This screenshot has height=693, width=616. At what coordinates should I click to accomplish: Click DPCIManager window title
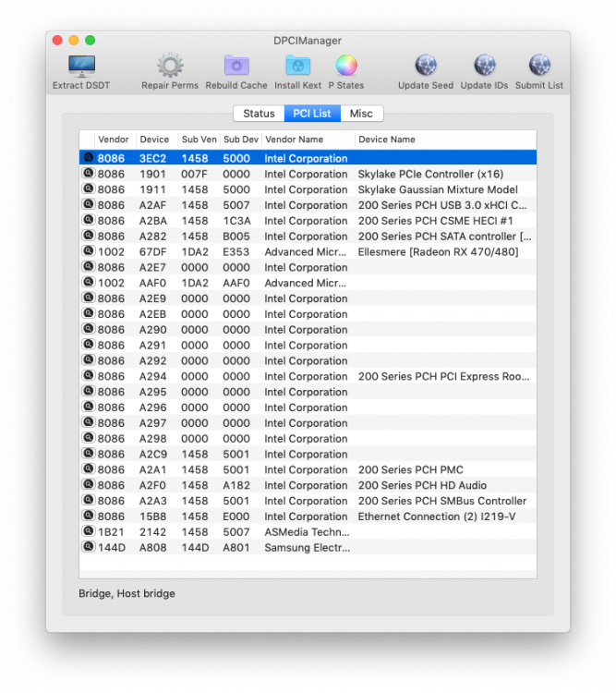pos(308,41)
